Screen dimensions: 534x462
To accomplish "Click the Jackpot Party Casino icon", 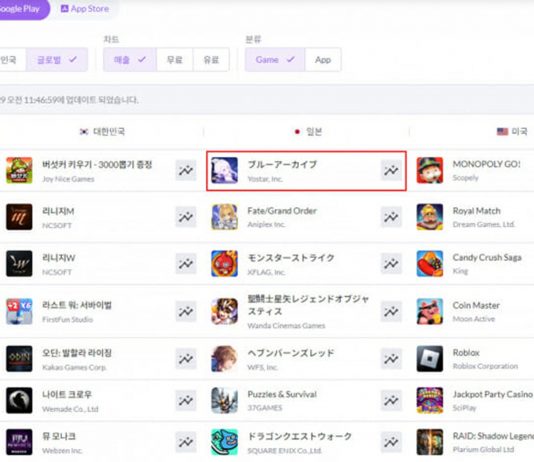I will [430, 400].
